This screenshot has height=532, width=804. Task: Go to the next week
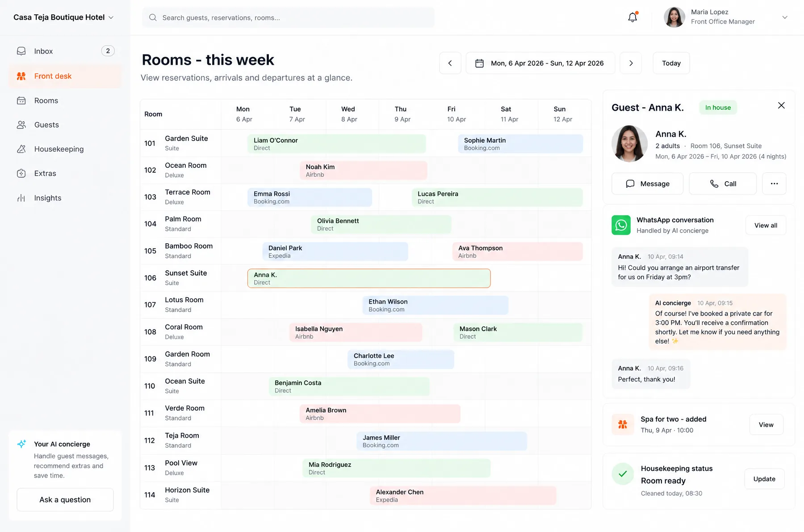(631, 63)
